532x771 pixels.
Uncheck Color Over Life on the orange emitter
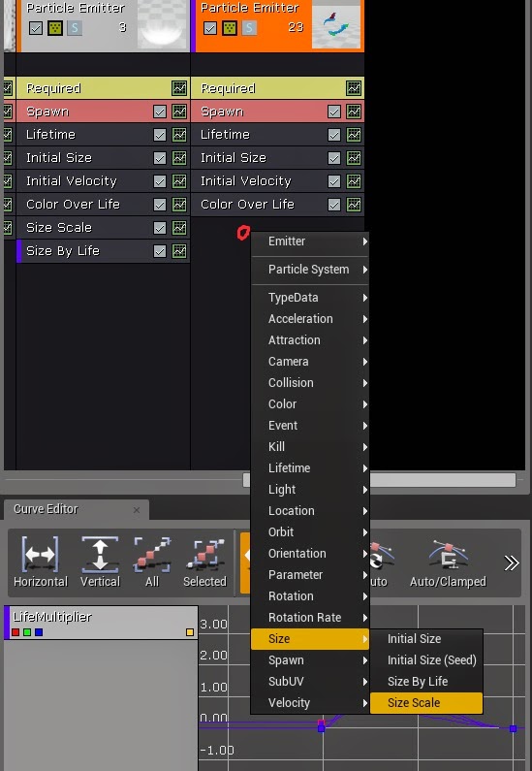click(334, 204)
